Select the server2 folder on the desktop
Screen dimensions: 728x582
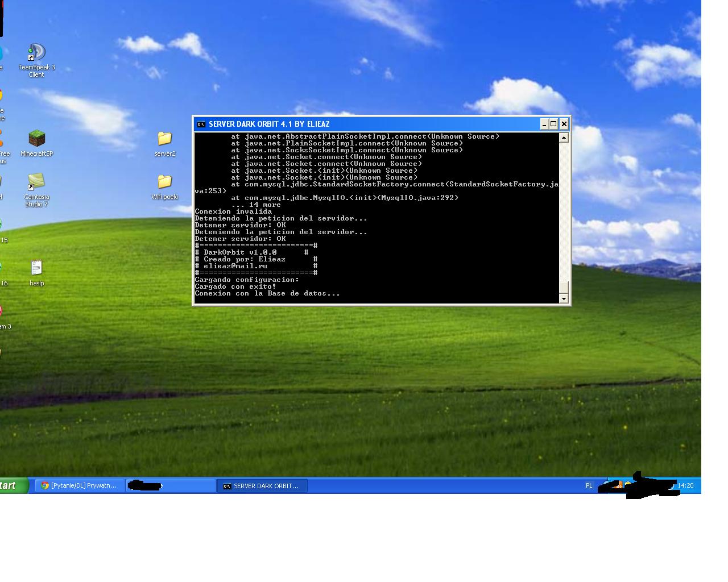[164, 144]
